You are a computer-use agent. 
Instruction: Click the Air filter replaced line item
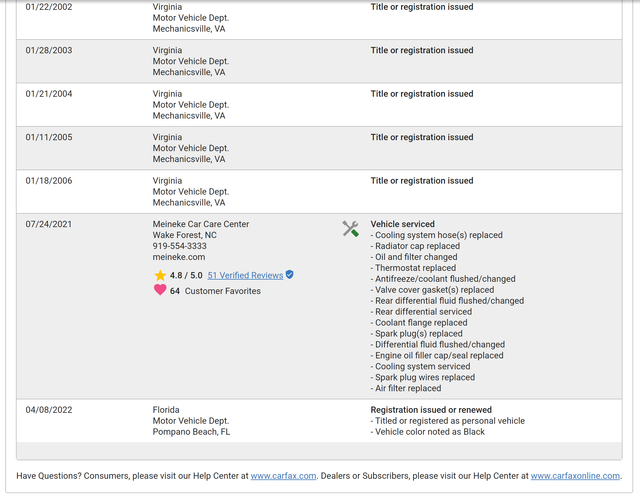pyautogui.click(x=406, y=389)
